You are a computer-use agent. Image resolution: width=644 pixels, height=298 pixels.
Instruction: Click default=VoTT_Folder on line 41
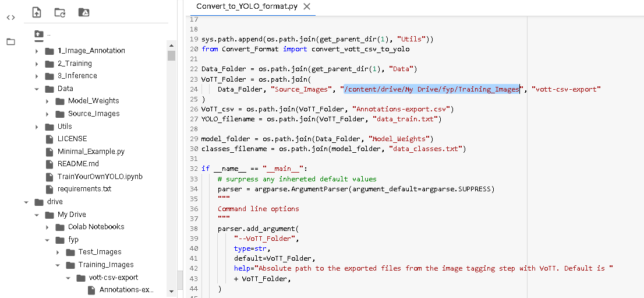pyautogui.click(x=275, y=259)
